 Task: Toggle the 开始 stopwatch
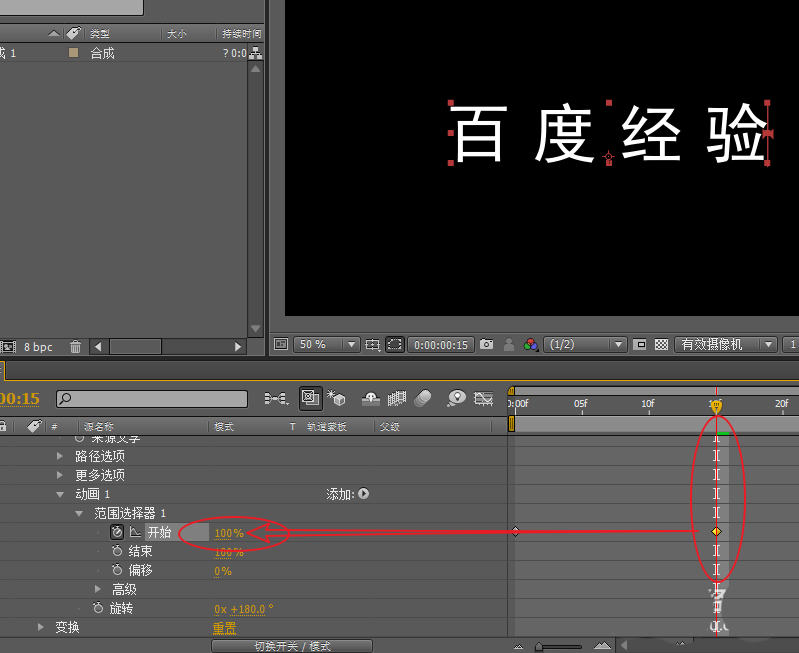[x=117, y=532]
